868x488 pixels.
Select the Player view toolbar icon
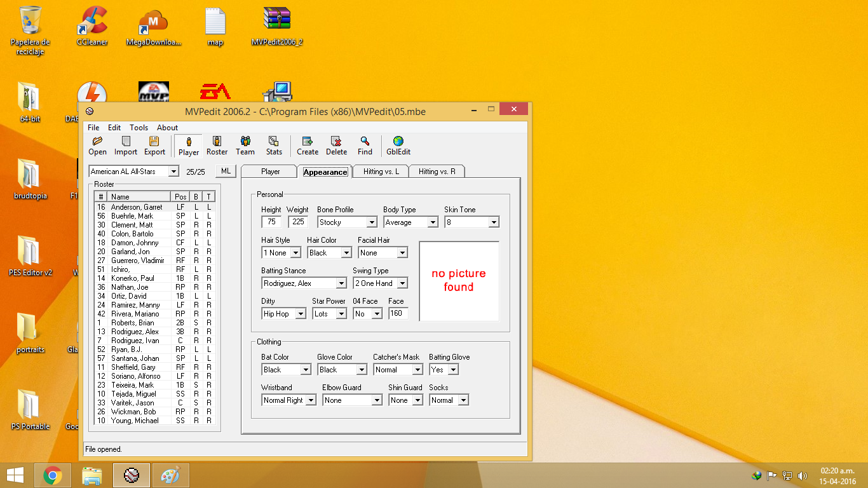pyautogui.click(x=189, y=146)
